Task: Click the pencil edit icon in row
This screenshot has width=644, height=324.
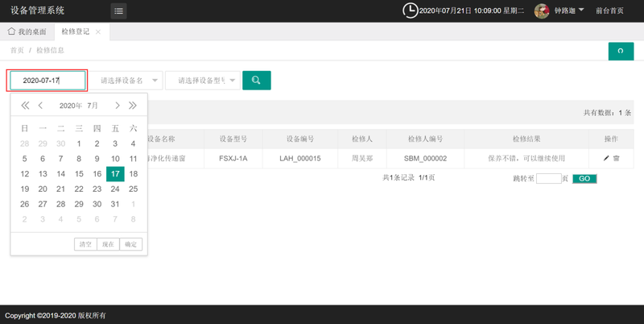Action: [x=606, y=158]
